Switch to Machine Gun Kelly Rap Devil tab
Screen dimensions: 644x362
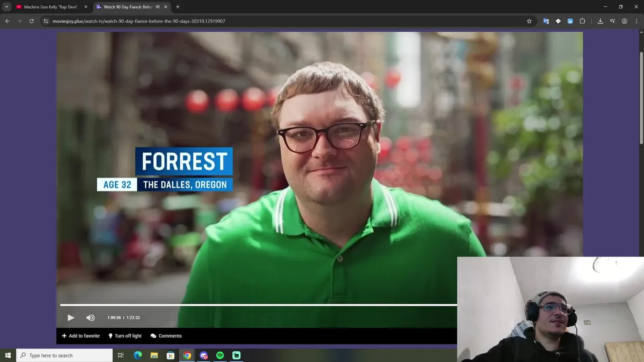[51, 7]
